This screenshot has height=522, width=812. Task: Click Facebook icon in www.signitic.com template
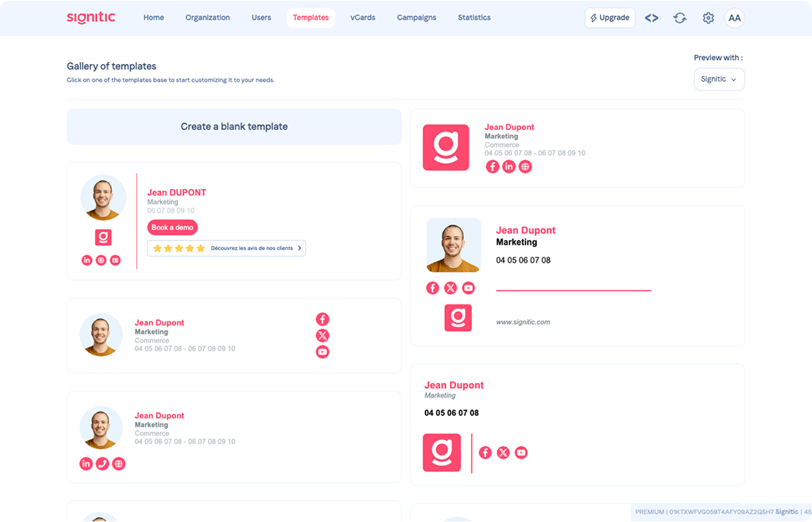pos(432,288)
